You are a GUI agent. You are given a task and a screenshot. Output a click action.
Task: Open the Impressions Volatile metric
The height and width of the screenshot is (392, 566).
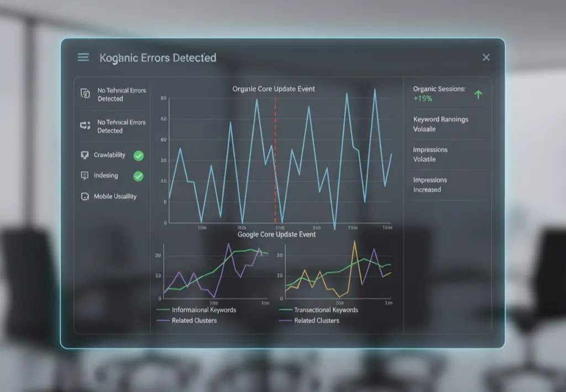430,155
